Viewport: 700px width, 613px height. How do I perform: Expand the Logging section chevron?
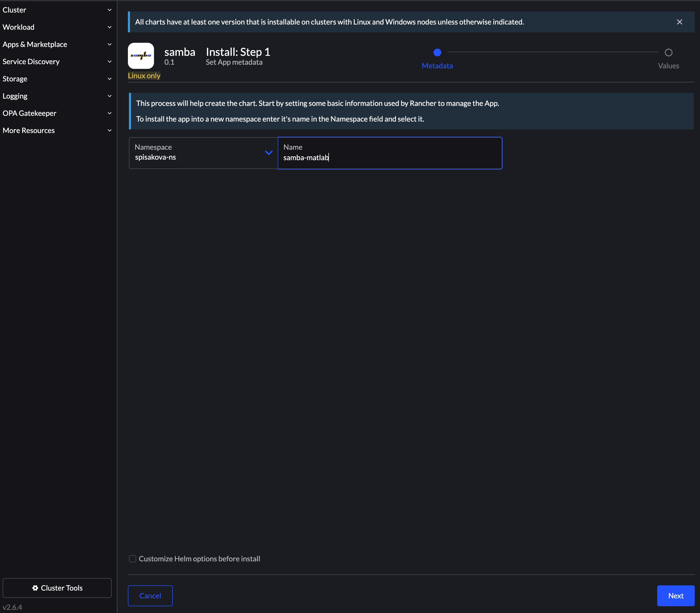point(110,96)
